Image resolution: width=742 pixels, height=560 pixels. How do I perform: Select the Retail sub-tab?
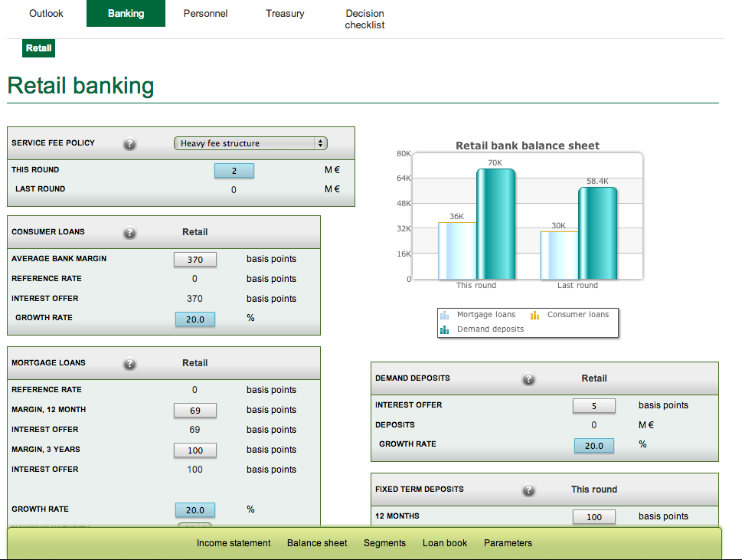pyautogui.click(x=39, y=48)
